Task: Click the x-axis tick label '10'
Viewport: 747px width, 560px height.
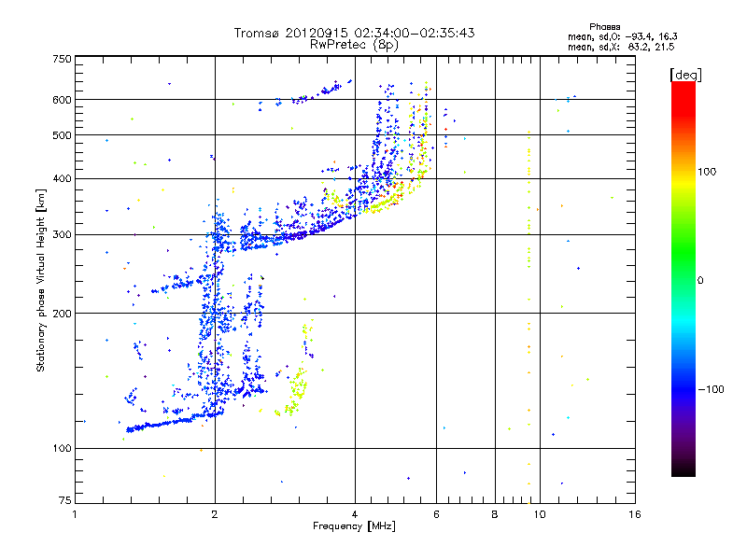Action: (x=540, y=514)
